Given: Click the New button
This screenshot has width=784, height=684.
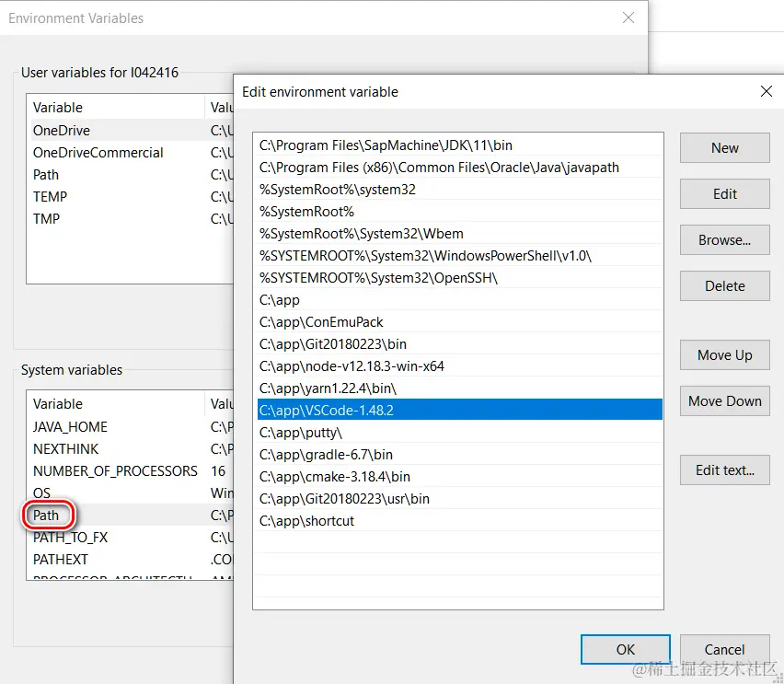Looking at the screenshot, I should coord(724,147).
